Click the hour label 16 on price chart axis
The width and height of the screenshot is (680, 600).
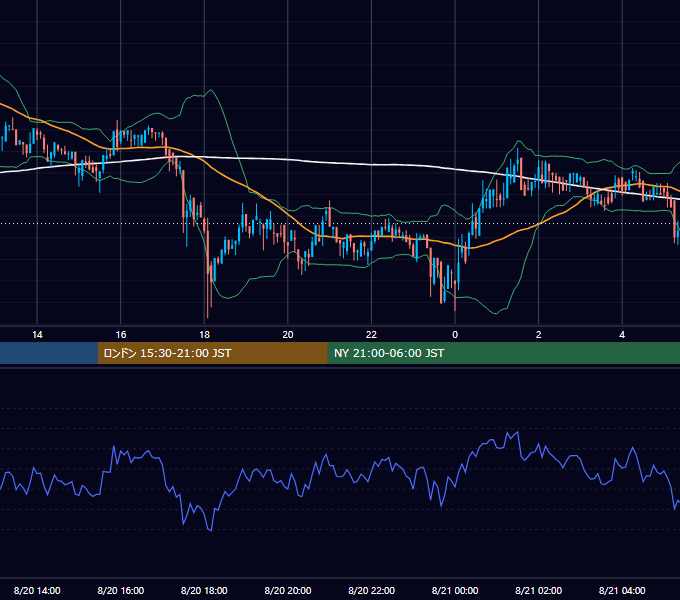click(121, 335)
